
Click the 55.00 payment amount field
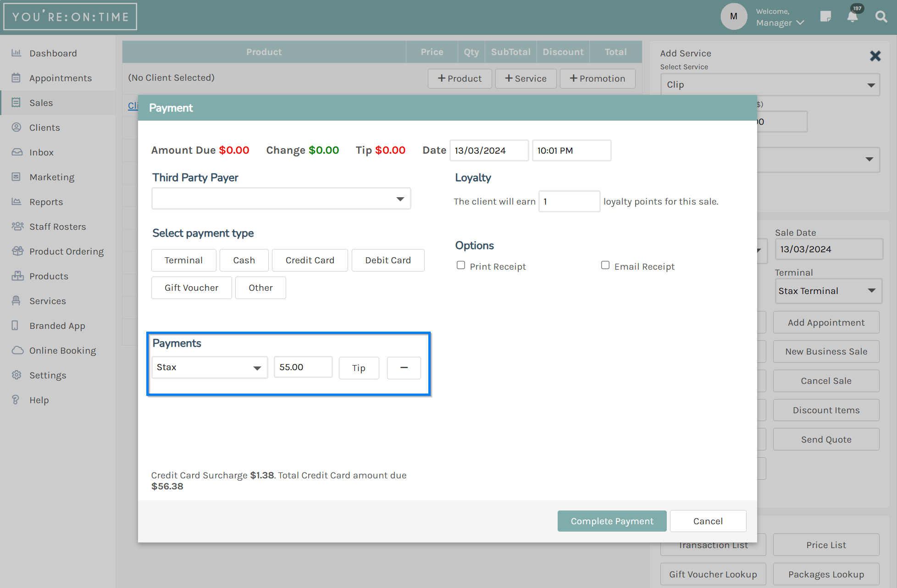point(303,367)
